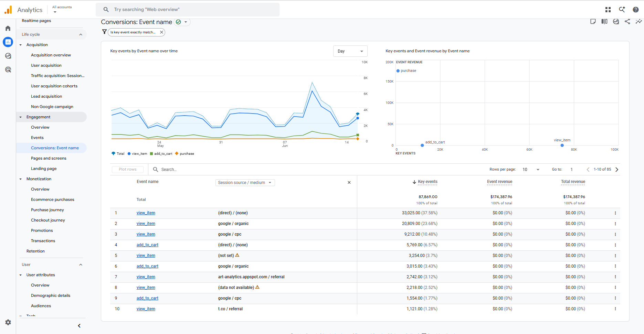Open Acquisition overview report
The width and height of the screenshot is (644, 334).
51,55
